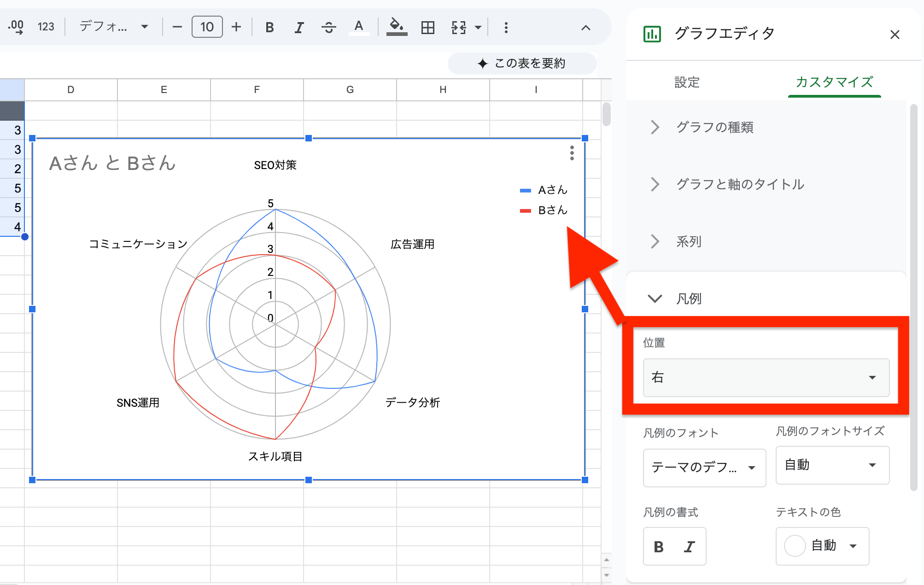The height and width of the screenshot is (585, 924).
Task: Open the テキストの色 color selector
Action: [822, 546]
